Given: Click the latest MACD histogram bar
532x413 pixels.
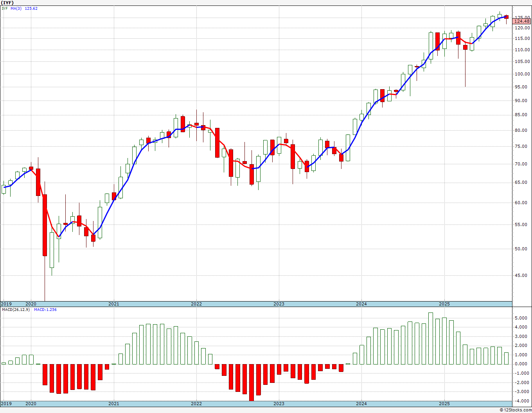Looking at the screenshot, I should click(x=506, y=358).
